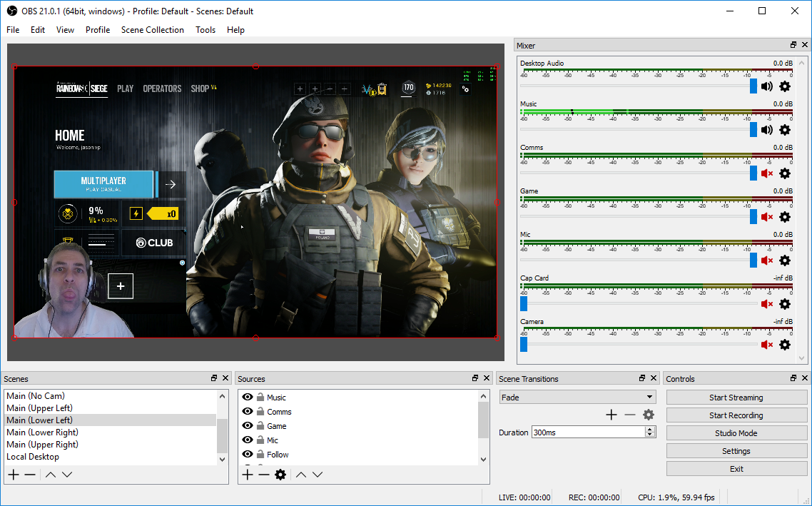Click the Music volume slider handle
The height and width of the screenshot is (506, 812).
(753, 129)
